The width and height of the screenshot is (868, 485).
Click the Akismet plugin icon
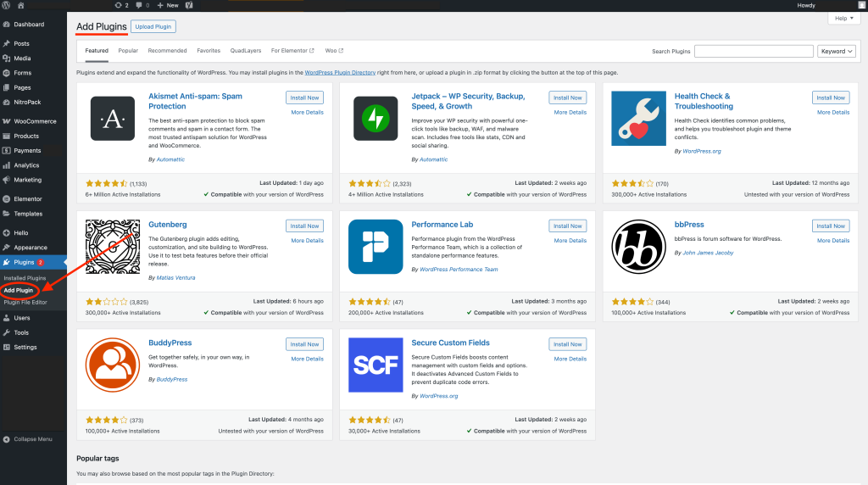coord(114,120)
